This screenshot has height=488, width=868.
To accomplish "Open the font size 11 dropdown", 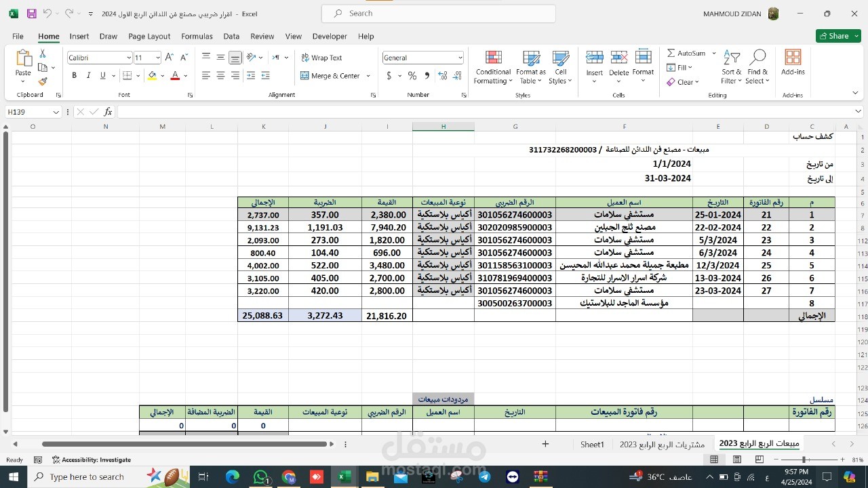I will point(158,58).
